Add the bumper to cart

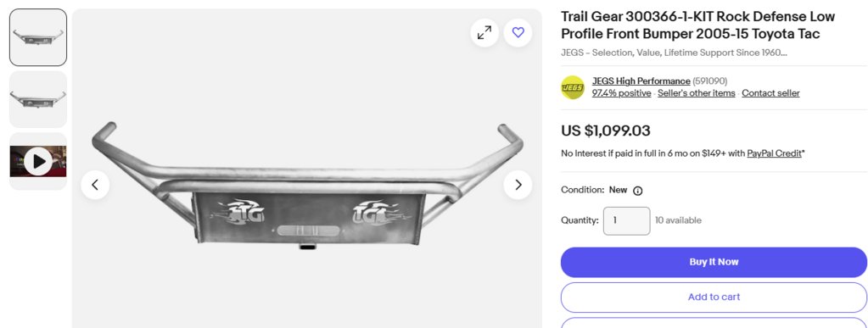point(714,297)
